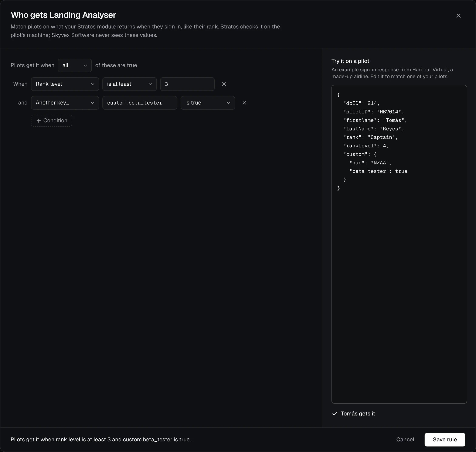Click into the sample JSON editor

tap(399, 244)
